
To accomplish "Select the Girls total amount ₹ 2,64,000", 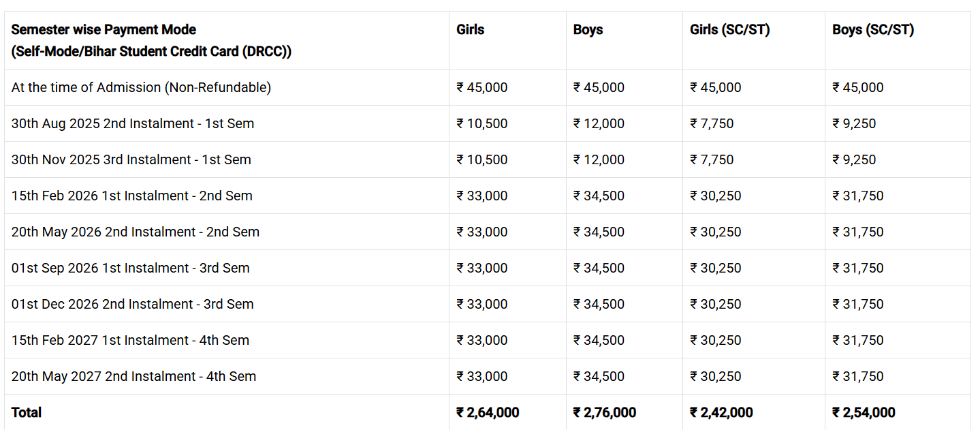I will tap(488, 412).
